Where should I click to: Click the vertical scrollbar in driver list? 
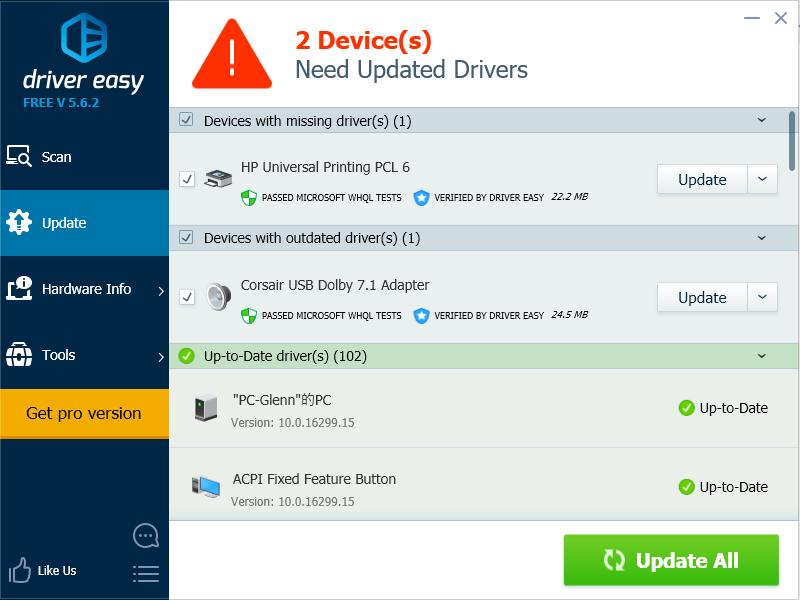[792, 141]
